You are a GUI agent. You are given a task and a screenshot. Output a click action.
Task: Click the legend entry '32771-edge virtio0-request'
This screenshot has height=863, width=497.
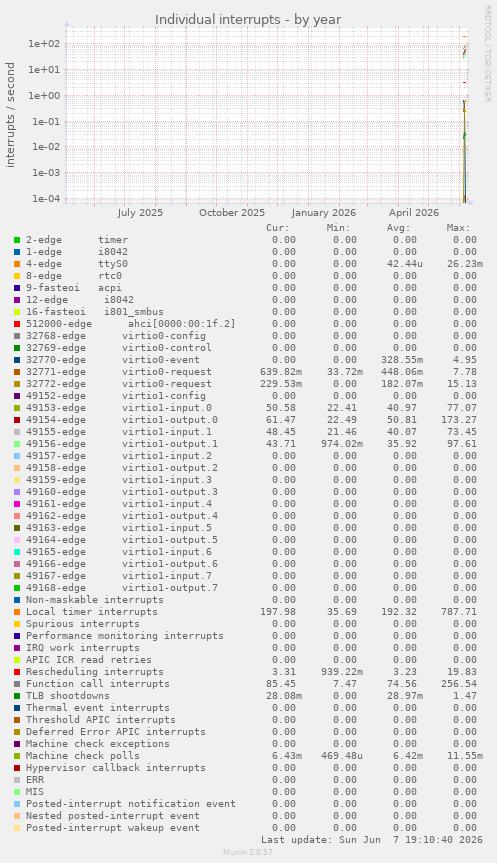(119, 372)
